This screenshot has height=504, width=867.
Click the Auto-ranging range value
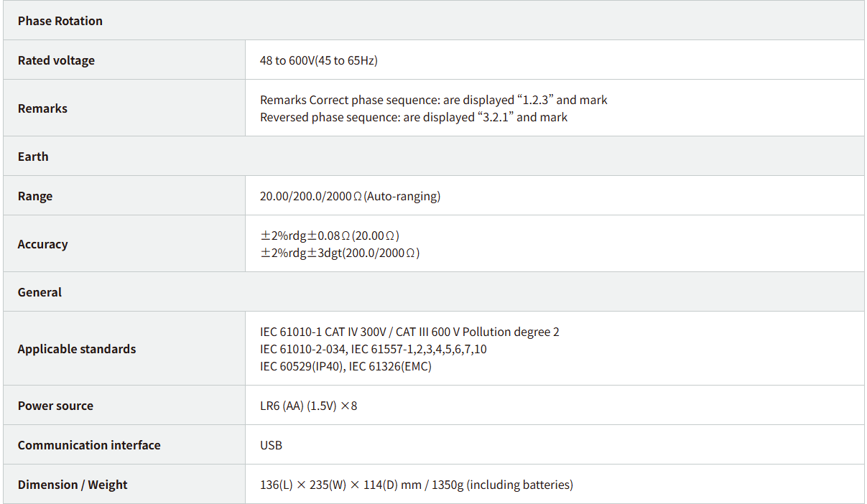pyautogui.click(x=350, y=196)
